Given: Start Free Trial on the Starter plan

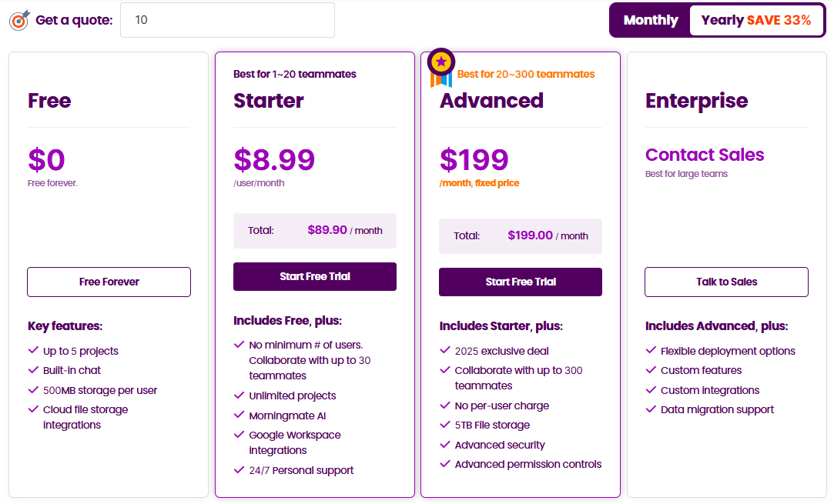Looking at the screenshot, I should [x=314, y=276].
